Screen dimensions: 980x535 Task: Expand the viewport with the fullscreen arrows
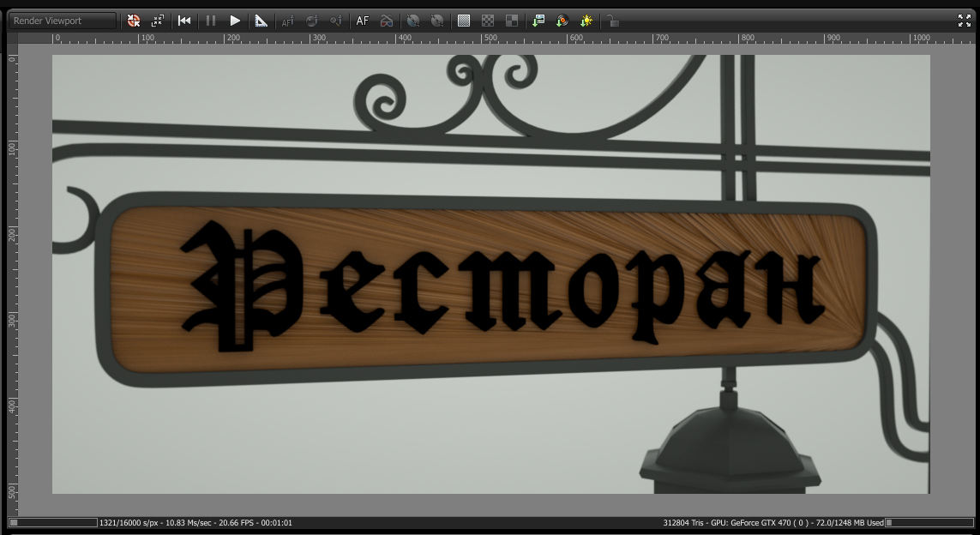tap(965, 21)
